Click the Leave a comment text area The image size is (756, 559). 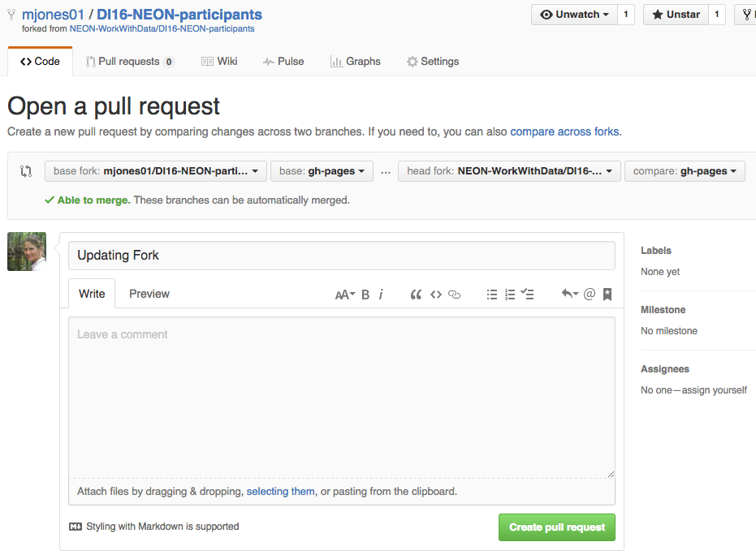(x=342, y=397)
